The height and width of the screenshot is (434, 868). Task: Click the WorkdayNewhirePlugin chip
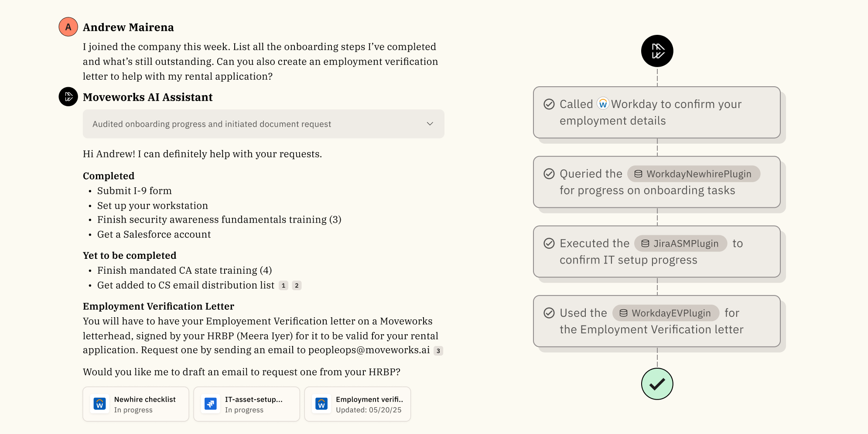(694, 174)
